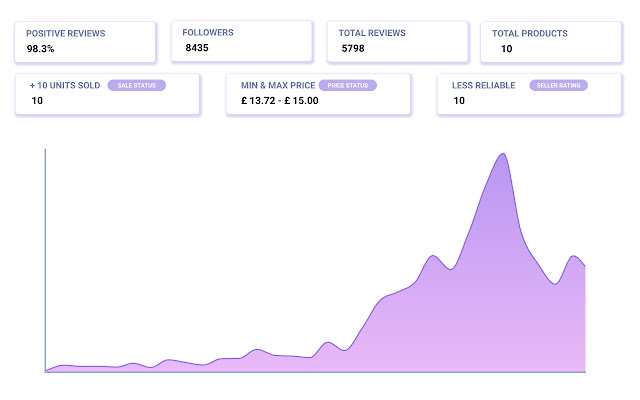Screen dimensions: 640x400
Task: Click the highest peak of the area chart
Action: coord(503,154)
